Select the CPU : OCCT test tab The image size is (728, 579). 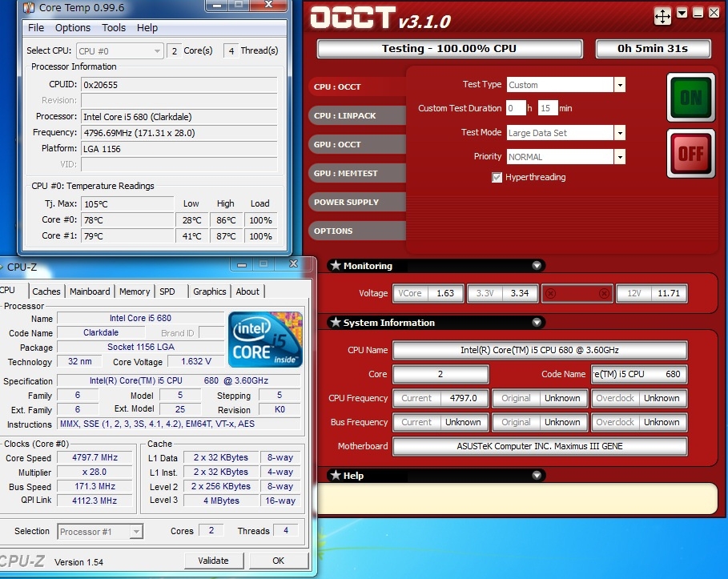coord(356,86)
